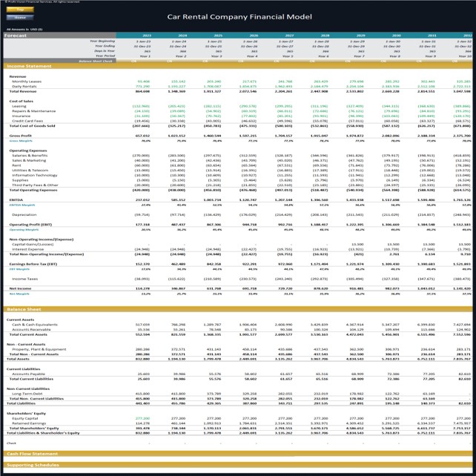This screenshot has width=476, height=476.
Task: Select the Total Cost of Goods Sold label
Action: point(32,126)
